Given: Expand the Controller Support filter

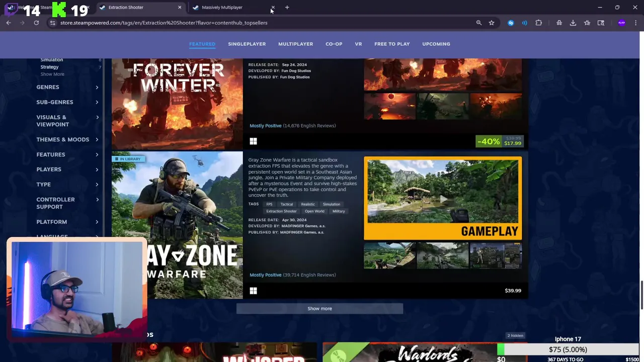Looking at the screenshot, I should 67,203.
